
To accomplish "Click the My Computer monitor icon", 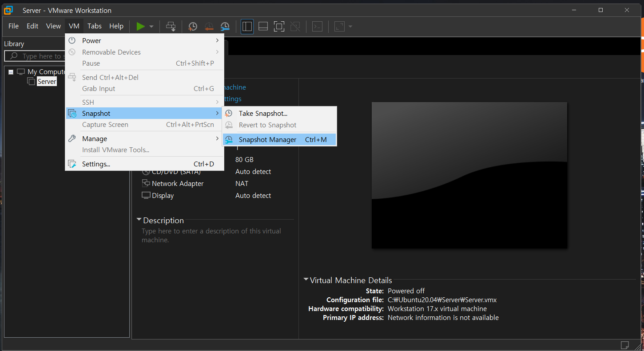I will click(x=21, y=71).
